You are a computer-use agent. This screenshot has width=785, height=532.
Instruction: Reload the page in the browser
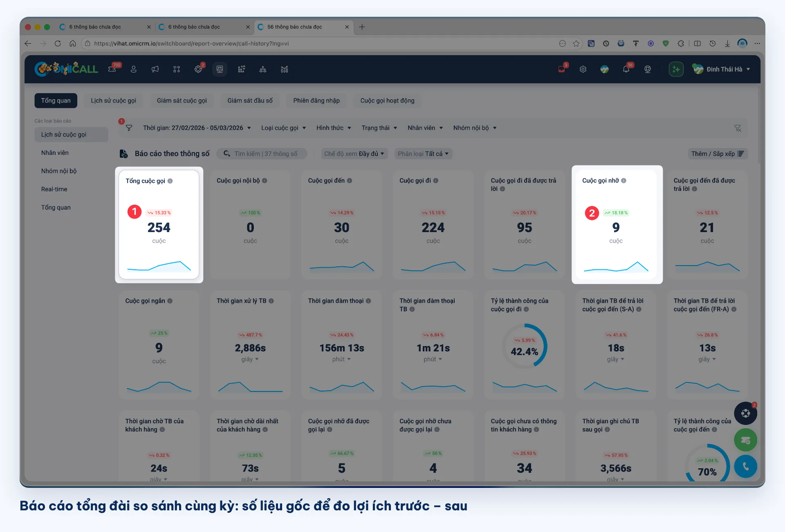[58, 43]
